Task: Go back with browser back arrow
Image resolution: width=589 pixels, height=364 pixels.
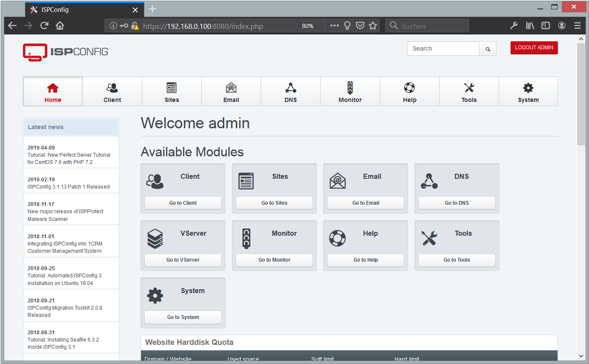Action: tap(12, 26)
